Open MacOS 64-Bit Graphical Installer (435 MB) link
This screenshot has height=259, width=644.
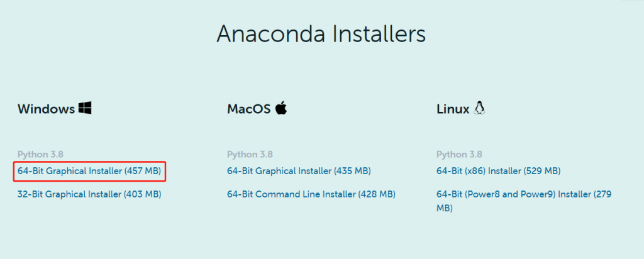click(x=299, y=171)
